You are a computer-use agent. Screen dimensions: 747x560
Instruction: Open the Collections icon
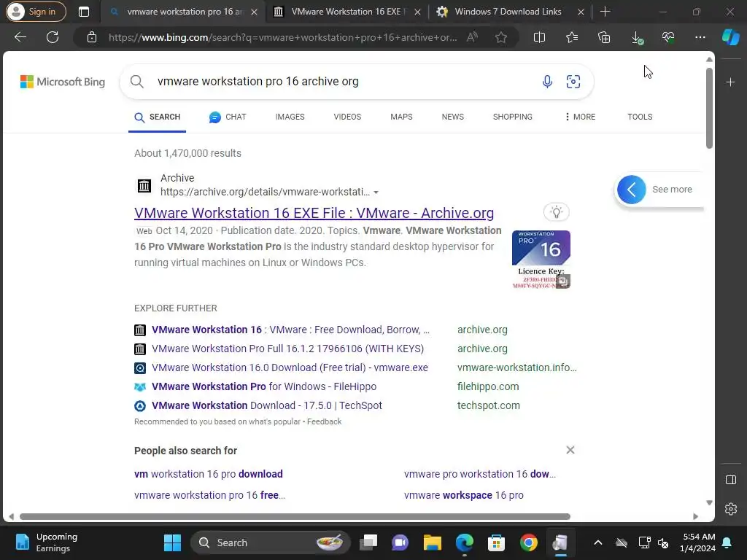[x=603, y=37]
